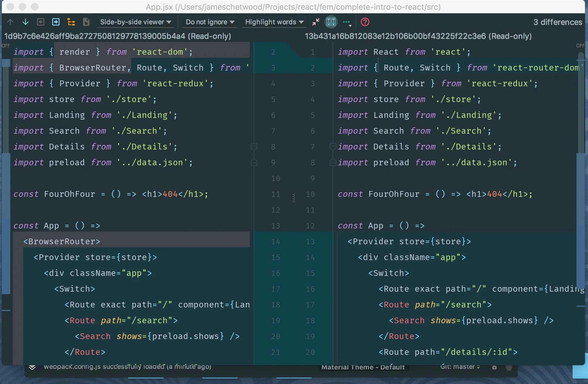This screenshot has height=384, width=588.
Task: Click left pane change marker strip
Action: 6,224
